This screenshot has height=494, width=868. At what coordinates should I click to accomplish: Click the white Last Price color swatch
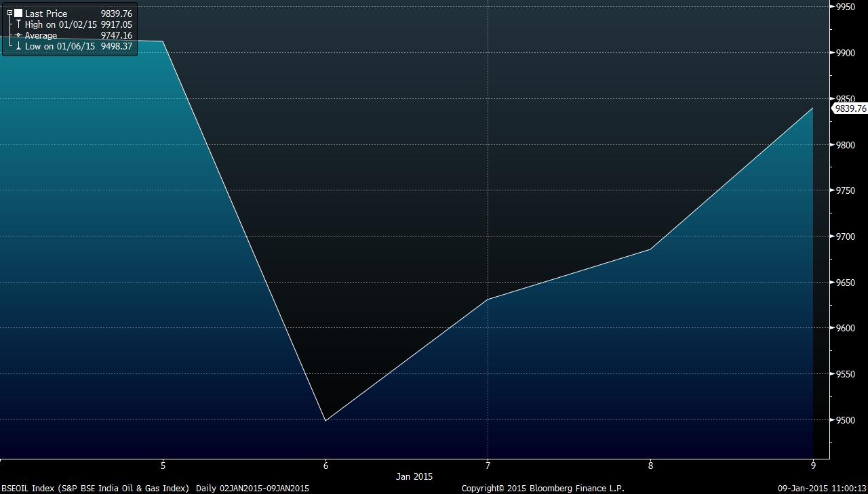(x=18, y=14)
